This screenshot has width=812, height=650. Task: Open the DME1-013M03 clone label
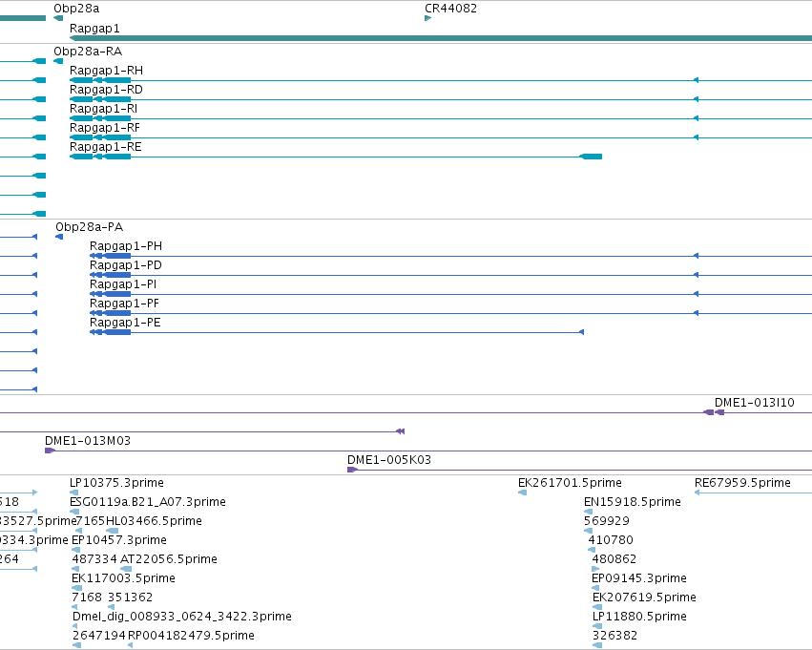[x=88, y=441]
